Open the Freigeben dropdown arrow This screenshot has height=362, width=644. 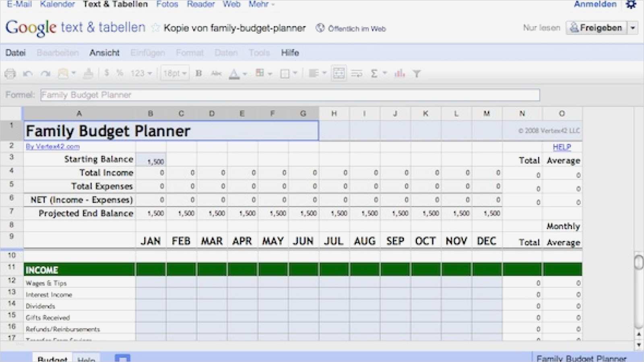click(x=633, y=28)
